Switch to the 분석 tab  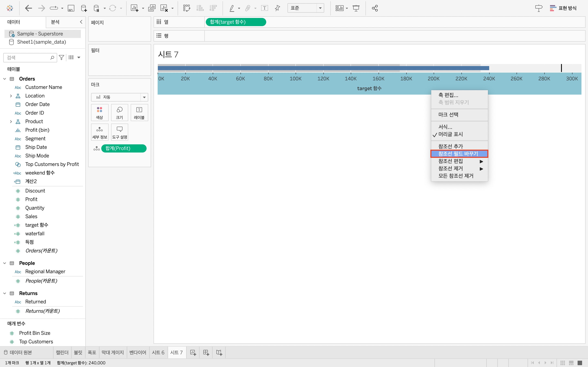55,22
